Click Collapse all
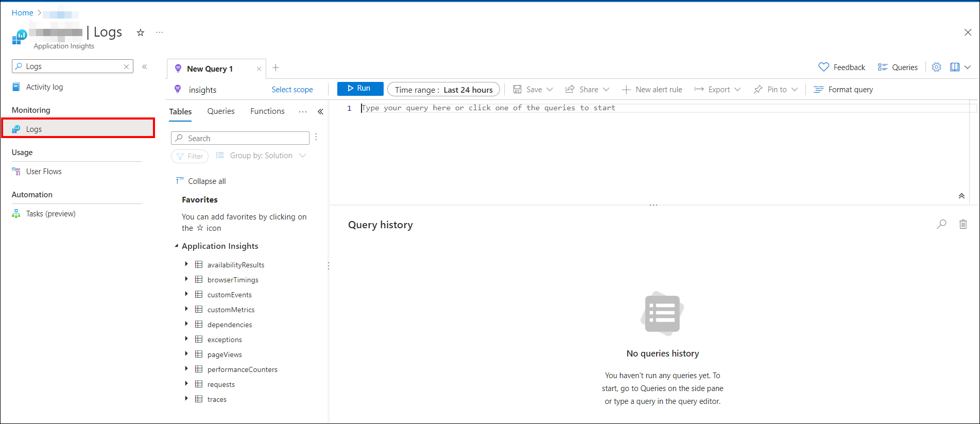Screen dimensions: 980x424 201,181
